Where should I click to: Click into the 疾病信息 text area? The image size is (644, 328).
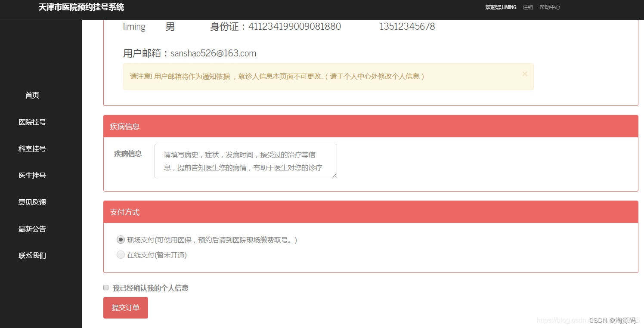click(246, 161)
